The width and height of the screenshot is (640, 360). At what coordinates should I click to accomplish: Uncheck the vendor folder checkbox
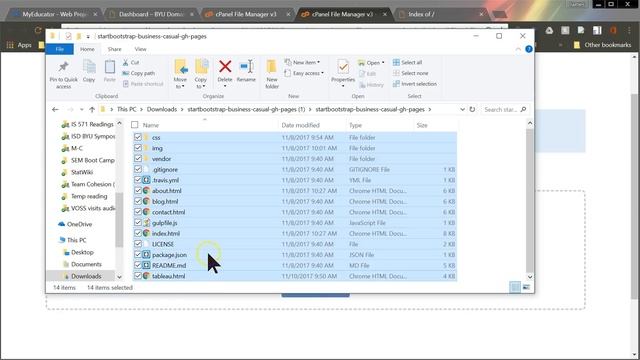pos(138,159)
